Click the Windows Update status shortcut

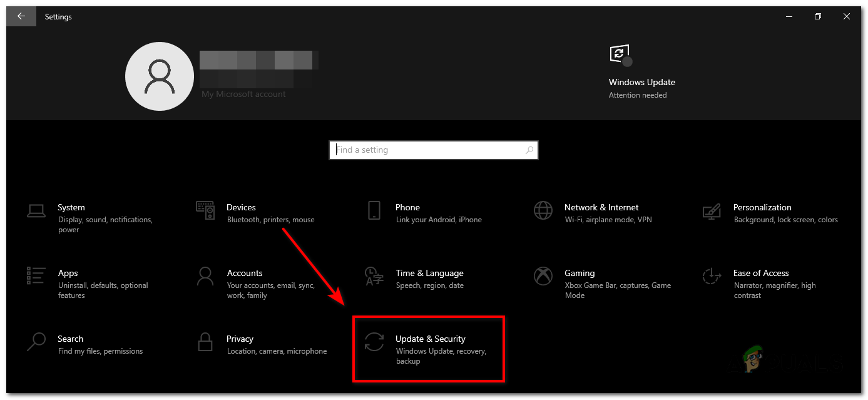[x=641, y=82]
